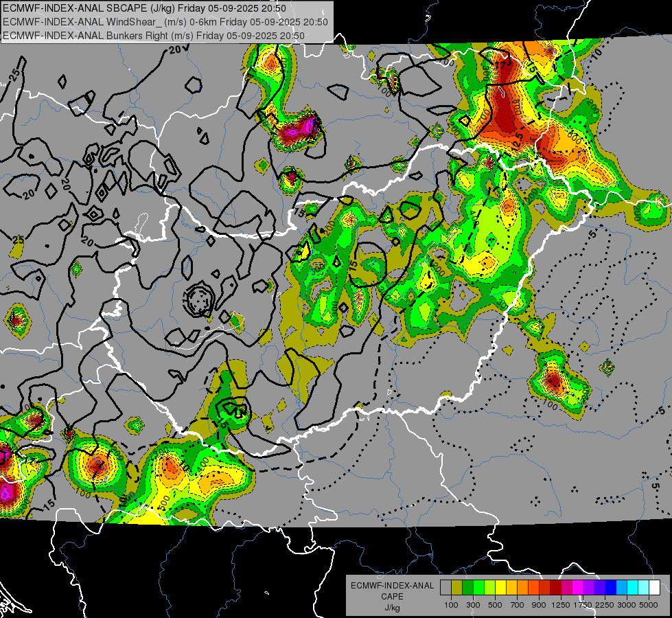Click the 100 legend scale value
The image size is (672, 618).
coord(451,605)
